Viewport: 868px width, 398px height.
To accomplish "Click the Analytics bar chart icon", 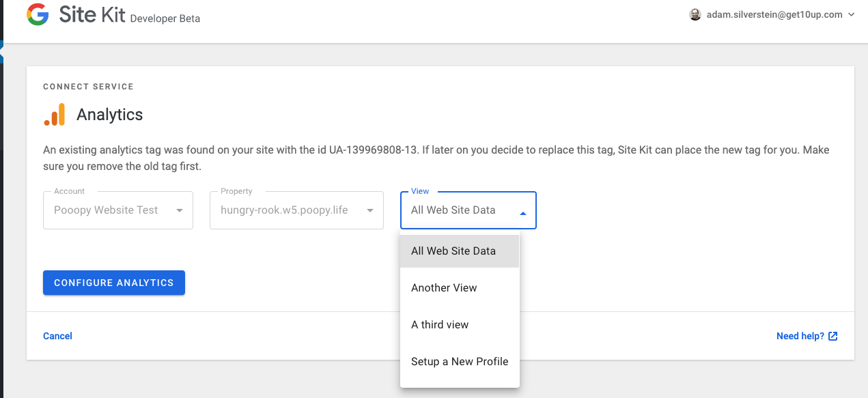I will coord(55,115).
